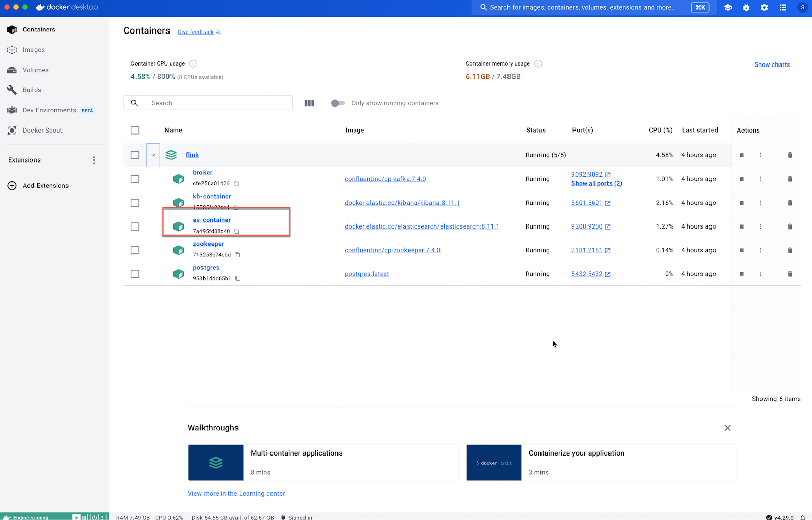Select the kb-container checkbox

135,203
